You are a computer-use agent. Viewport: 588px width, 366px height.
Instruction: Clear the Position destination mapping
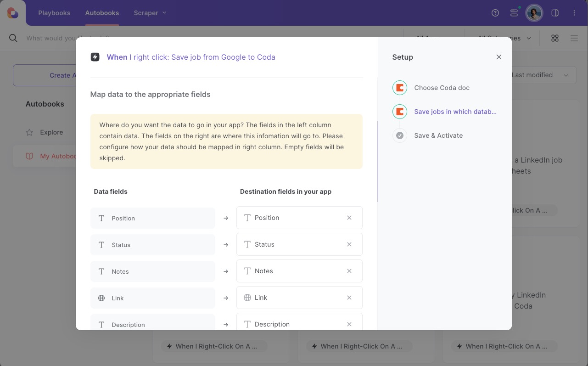(349, 218)
